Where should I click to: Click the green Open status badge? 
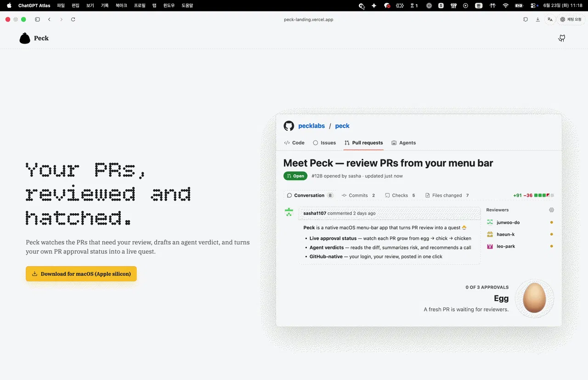click(295, 176)
